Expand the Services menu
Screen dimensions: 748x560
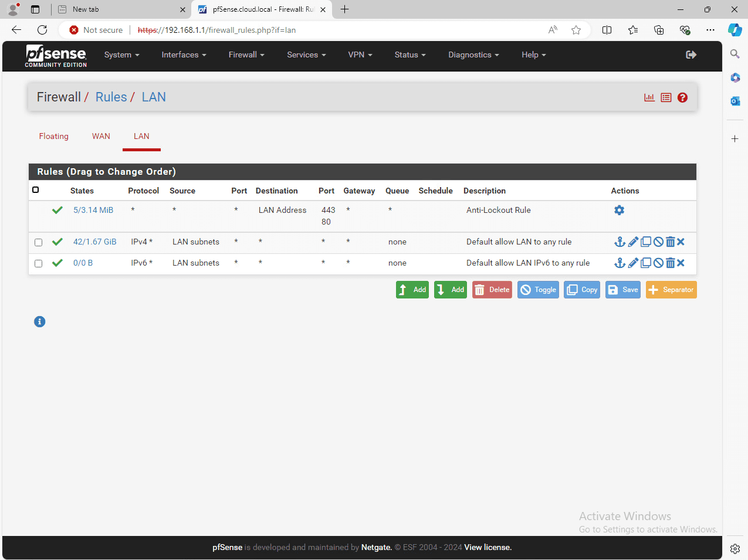coord(306,55)
